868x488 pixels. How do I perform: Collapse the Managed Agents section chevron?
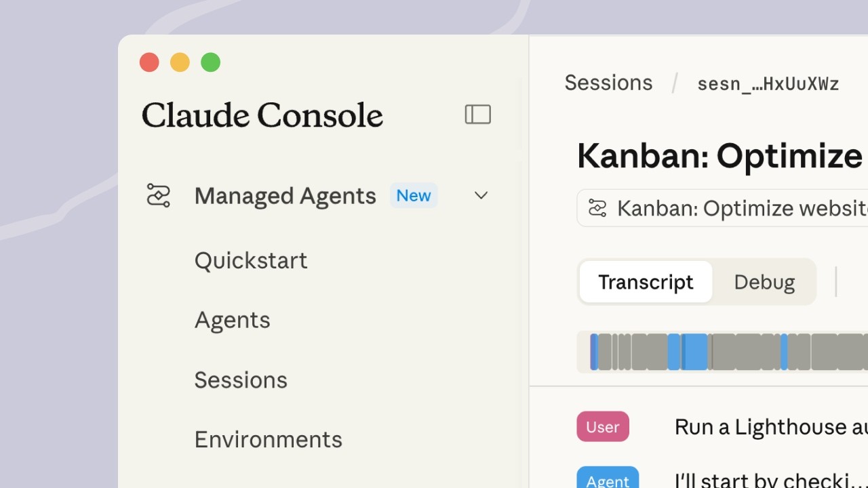[481, 196]
